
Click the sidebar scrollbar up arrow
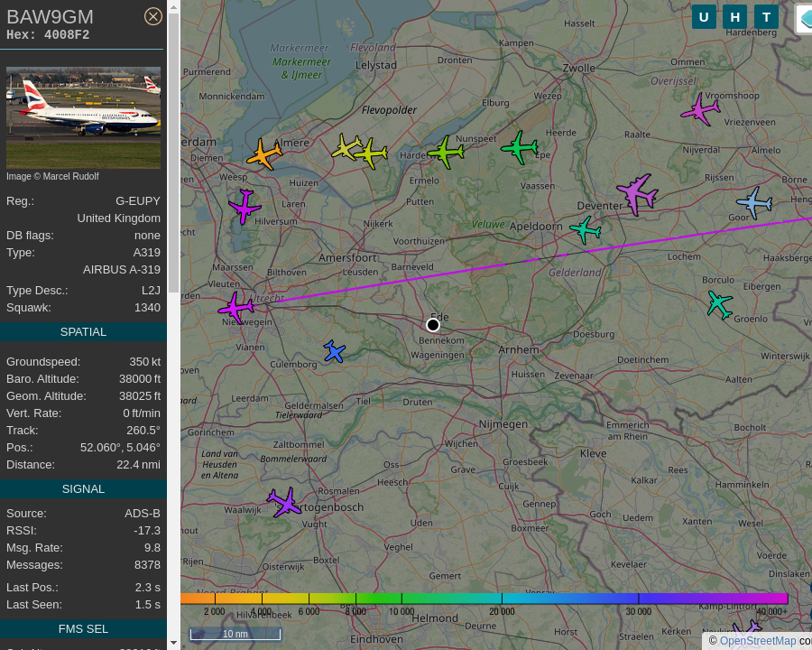tap(173, 6)
